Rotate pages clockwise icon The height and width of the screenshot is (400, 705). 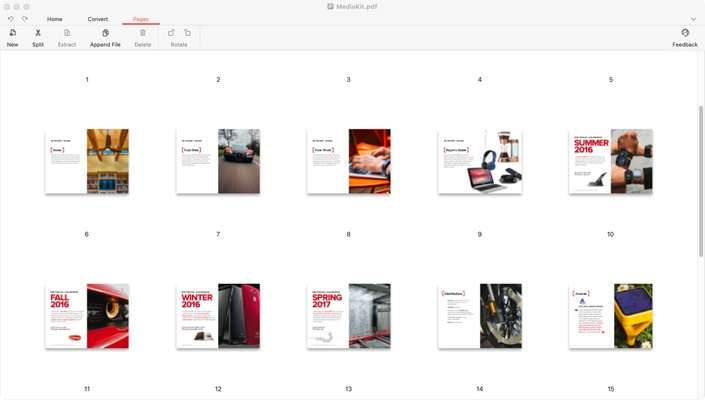pos(187,33)
